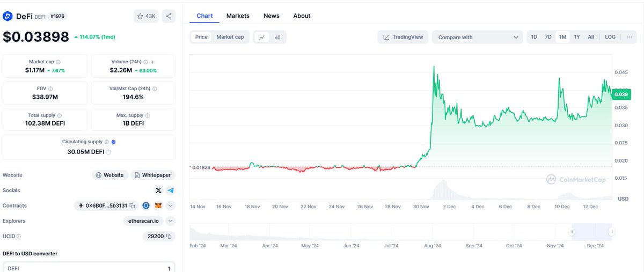Image resolution: width=644 pixels, height=272 pixels.
Task: Click the circulating supply progress ring icon
Action: pyautogui.click(x=109, y=152)
